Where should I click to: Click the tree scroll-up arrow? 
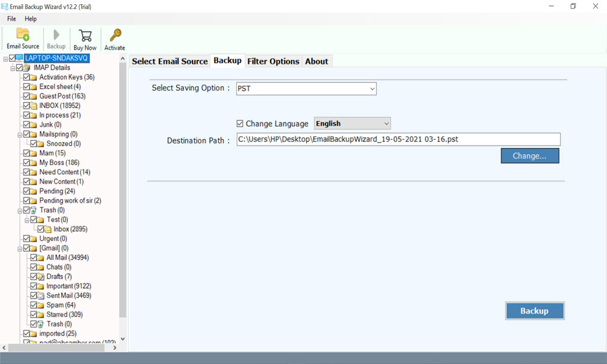click(123, 58)
